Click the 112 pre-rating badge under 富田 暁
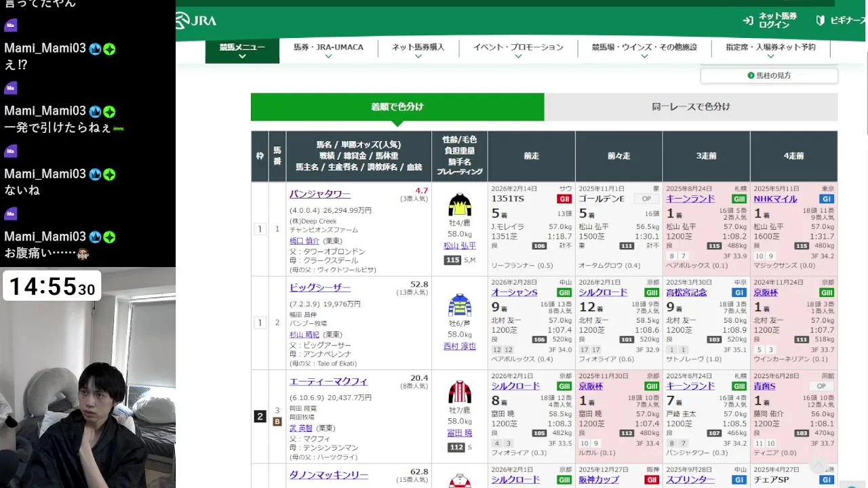This screenshot has width=868, height=488. click(456, 447)
